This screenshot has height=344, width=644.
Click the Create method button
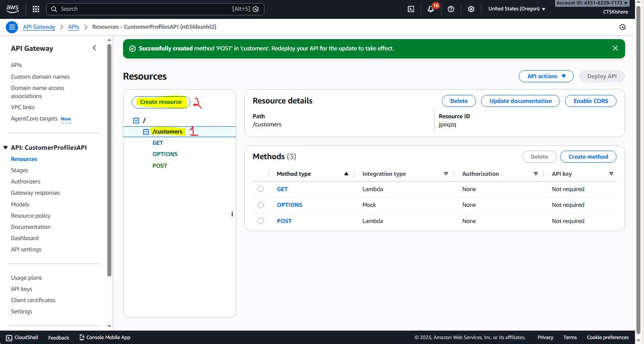tap(588, 157)
